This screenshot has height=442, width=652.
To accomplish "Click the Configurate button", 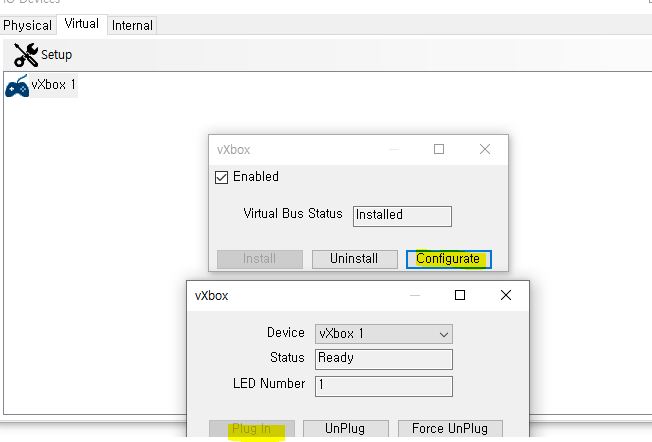I will [x=449, y=259].
